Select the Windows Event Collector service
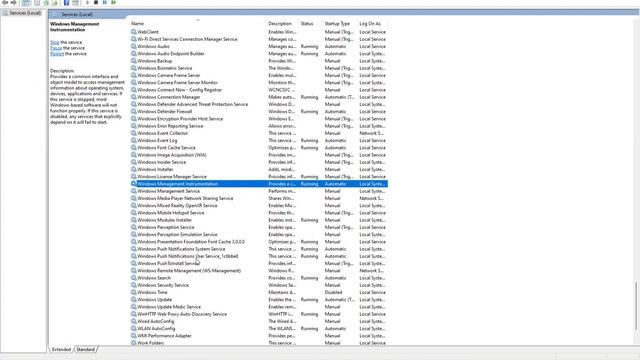 click(259, 133)
